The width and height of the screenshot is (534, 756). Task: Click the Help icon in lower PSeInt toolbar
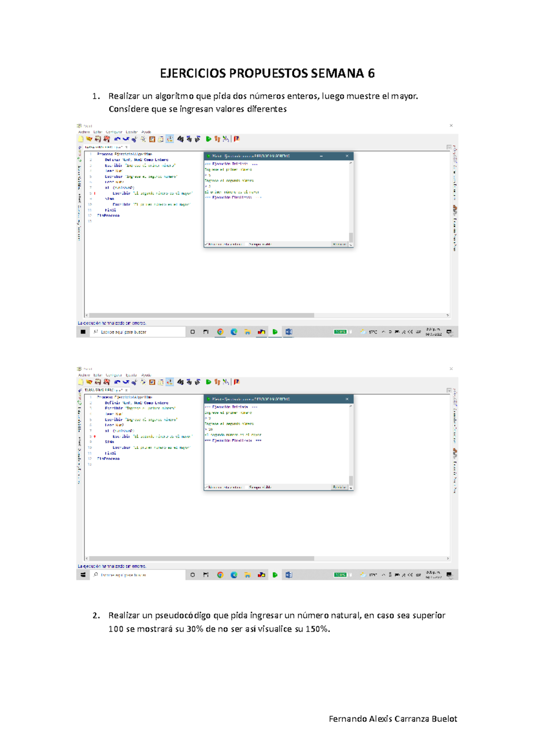tap(237, 382)
